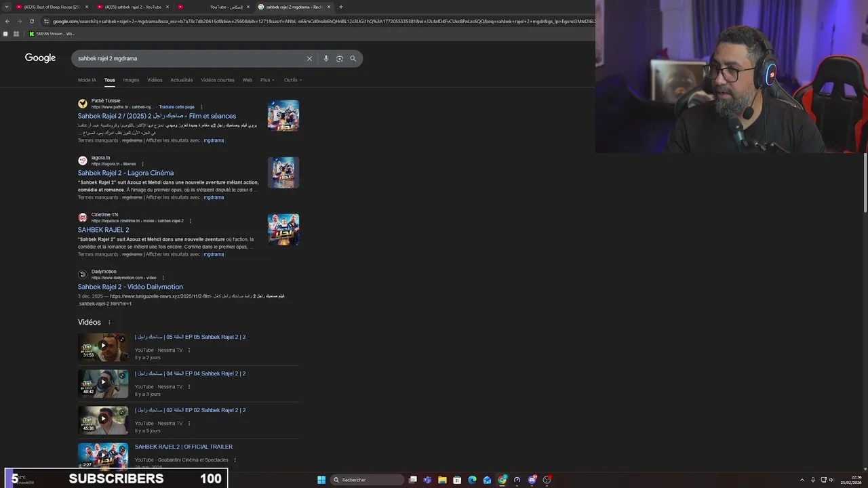Open Lagora result poster thumbnail
Viewport: 868px width, 488px height.
point(283,173)
